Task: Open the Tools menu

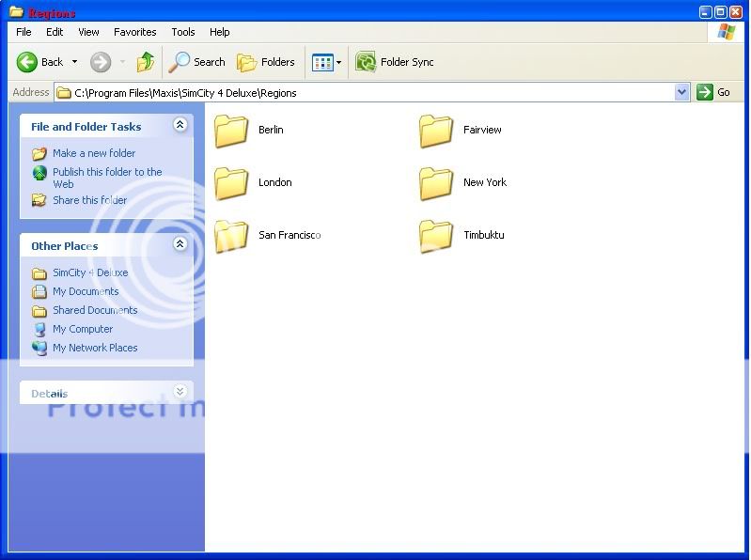Action: [182, 32]
